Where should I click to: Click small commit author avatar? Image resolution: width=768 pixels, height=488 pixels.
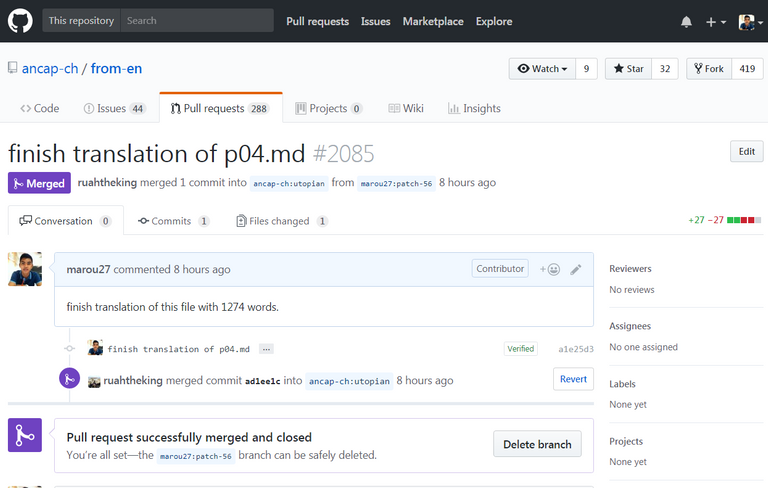95,347
